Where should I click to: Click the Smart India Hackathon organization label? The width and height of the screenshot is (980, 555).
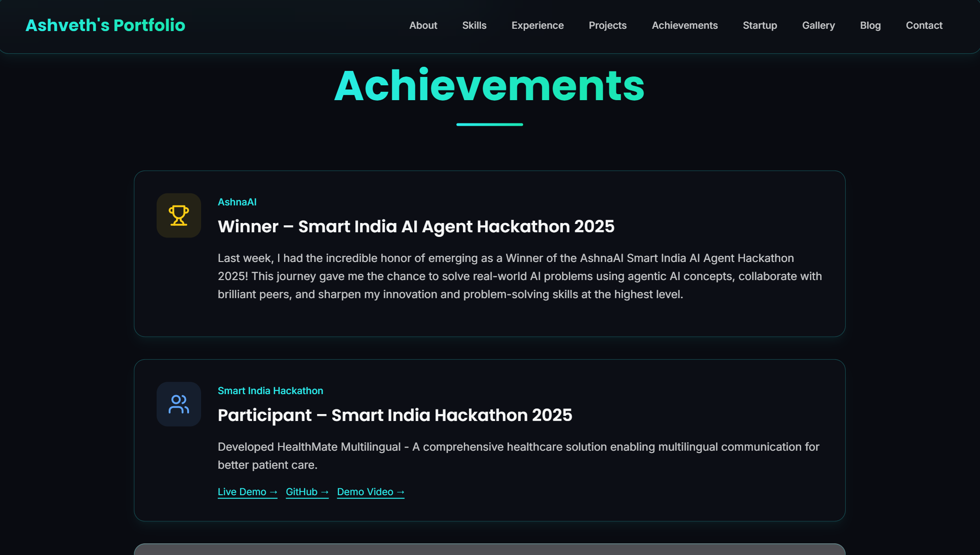click(270, 391)
